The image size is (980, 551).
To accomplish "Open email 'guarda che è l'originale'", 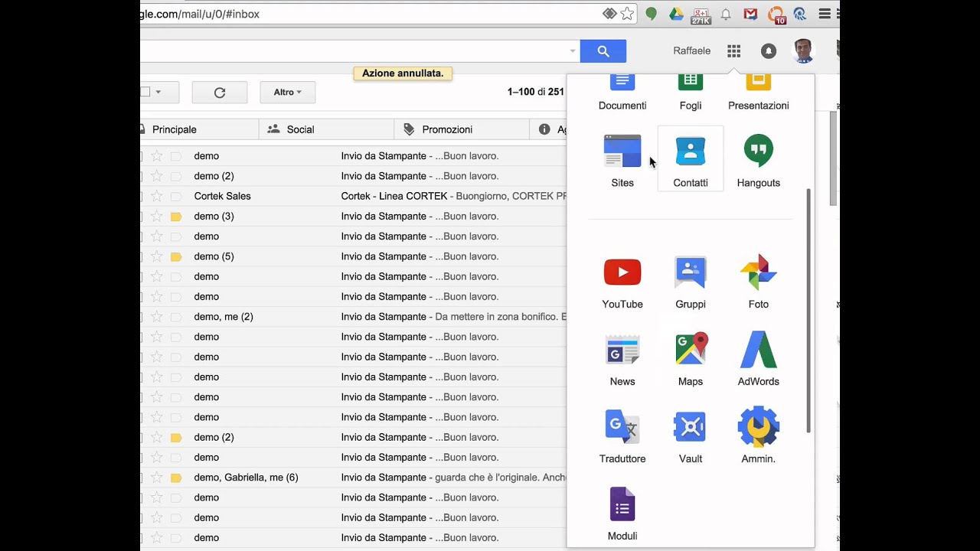I will [x=501, y=478].
